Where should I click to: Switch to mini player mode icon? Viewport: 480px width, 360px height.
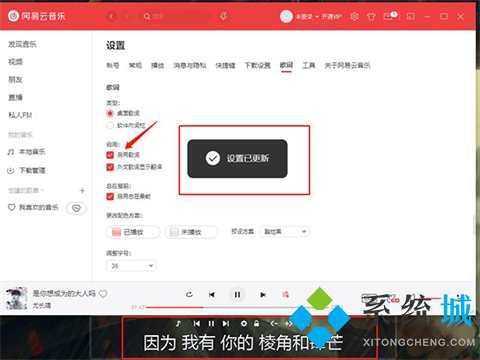411,16
